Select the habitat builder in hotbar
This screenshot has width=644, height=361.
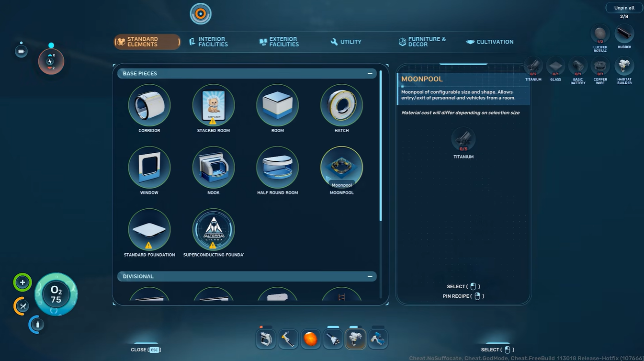pos(355,339)
